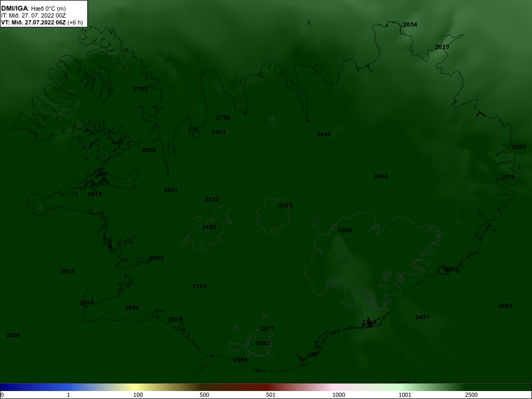Select the 2568 value label
The height and width of the screenshot is (399, 532).
240,360
